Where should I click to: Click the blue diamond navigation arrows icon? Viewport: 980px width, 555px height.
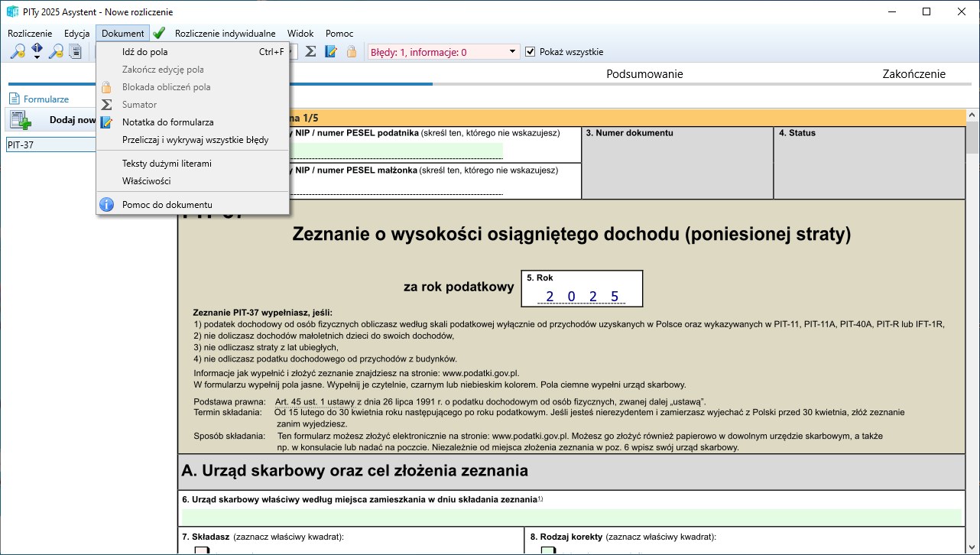click(37, 52)
